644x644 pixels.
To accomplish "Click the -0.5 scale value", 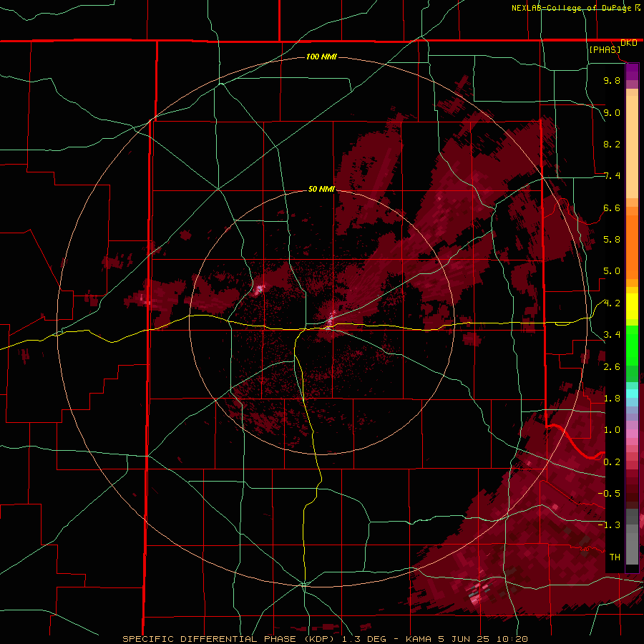I will tap(609, 494).
